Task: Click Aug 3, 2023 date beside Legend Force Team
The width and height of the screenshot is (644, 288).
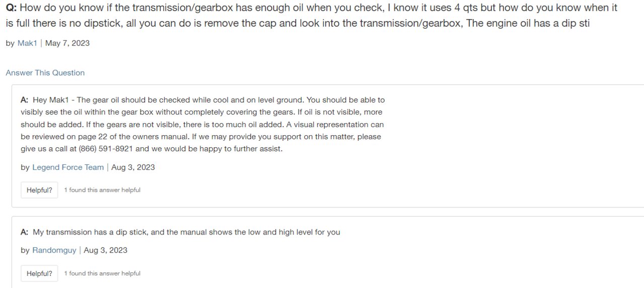Action: [x=133, y=167]
